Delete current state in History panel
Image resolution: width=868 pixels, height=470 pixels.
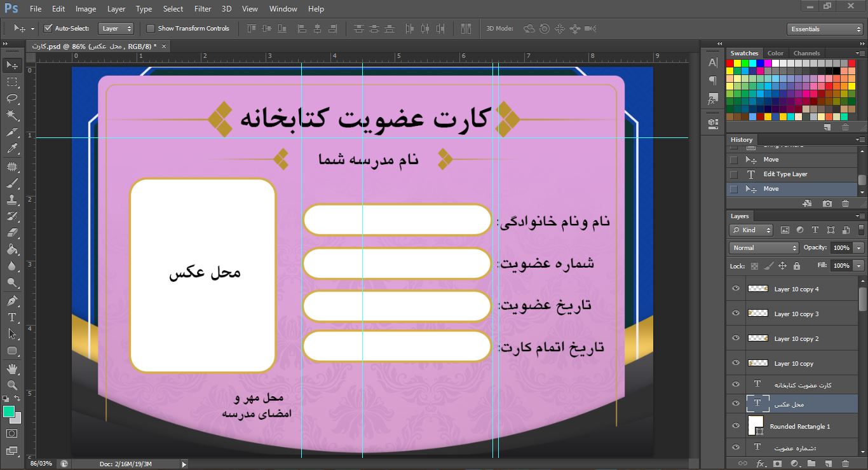(845, 204)
